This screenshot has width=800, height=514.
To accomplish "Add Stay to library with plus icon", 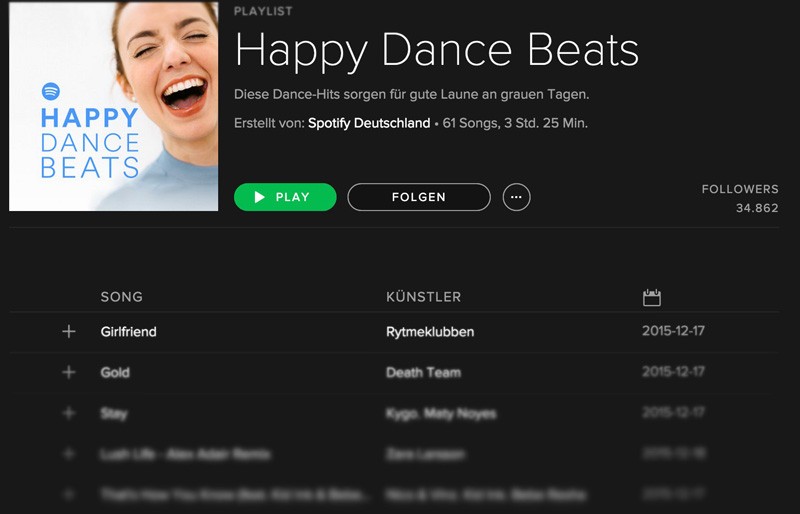I will (x=69, y=413).
